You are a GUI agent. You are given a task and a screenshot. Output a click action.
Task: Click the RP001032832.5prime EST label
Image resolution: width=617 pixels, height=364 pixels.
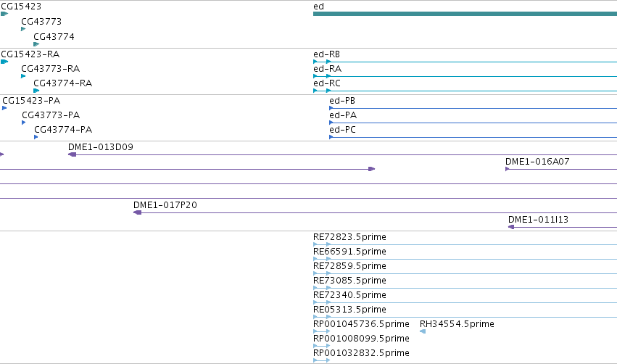coord(361,352)
